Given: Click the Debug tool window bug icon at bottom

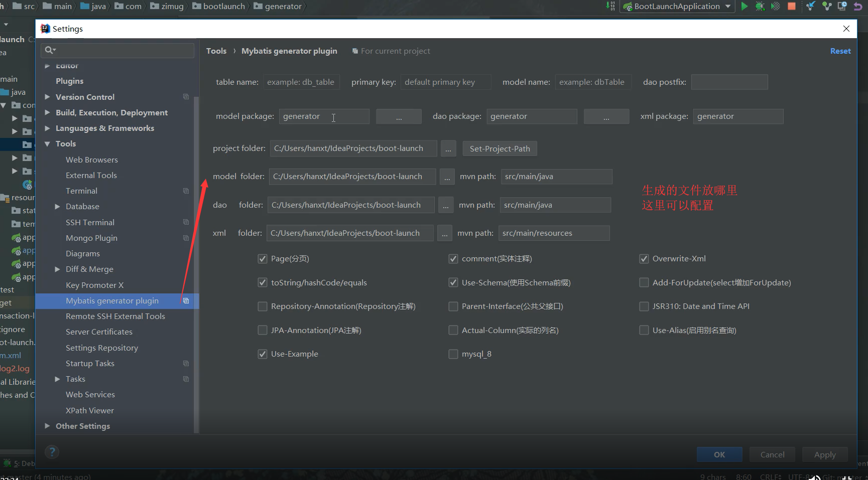Looking at the screenshot, I should tap(7, 463).
